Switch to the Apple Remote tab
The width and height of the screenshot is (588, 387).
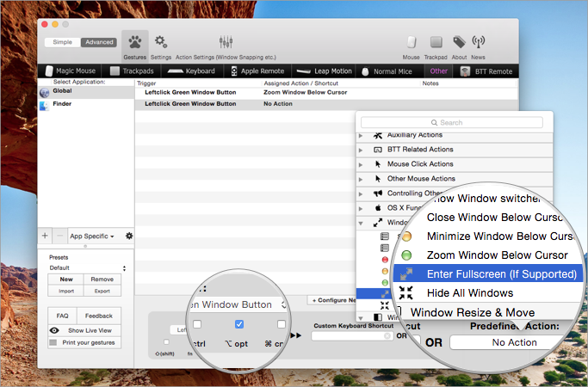(257, 71)
